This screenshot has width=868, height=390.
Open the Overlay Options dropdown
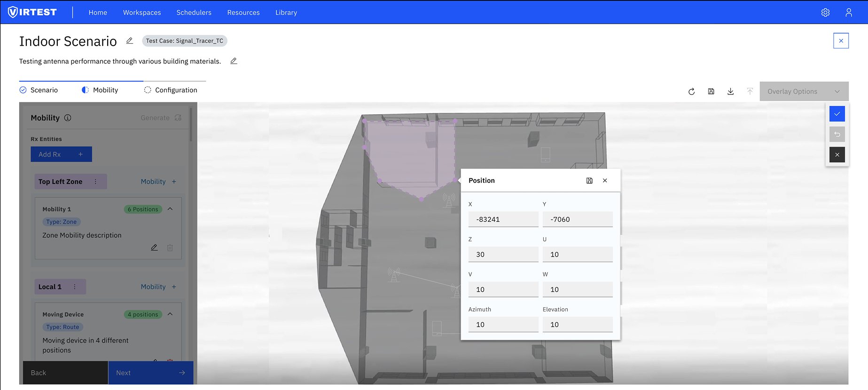tap(804, 92)
